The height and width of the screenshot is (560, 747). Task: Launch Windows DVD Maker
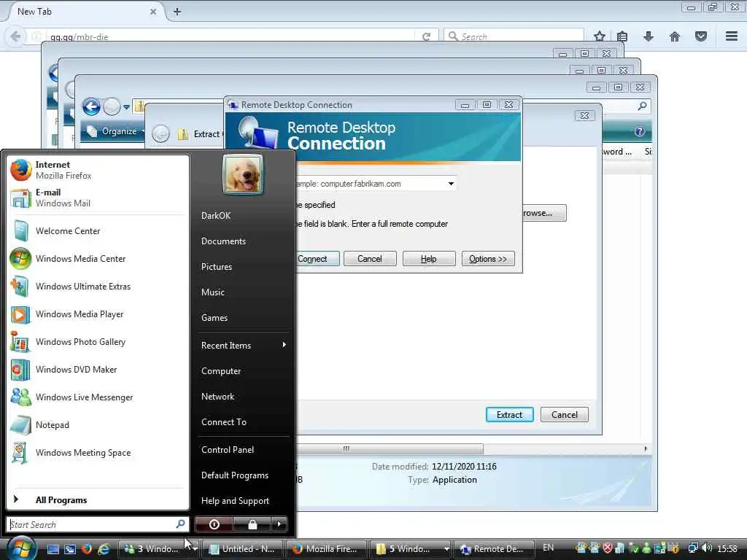tap(98, 370)
